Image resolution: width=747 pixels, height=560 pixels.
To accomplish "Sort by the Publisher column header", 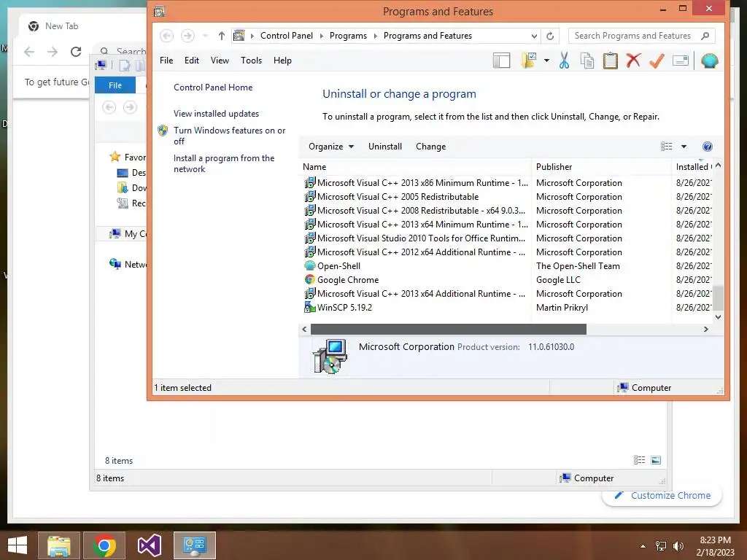I will pos(601,167).
